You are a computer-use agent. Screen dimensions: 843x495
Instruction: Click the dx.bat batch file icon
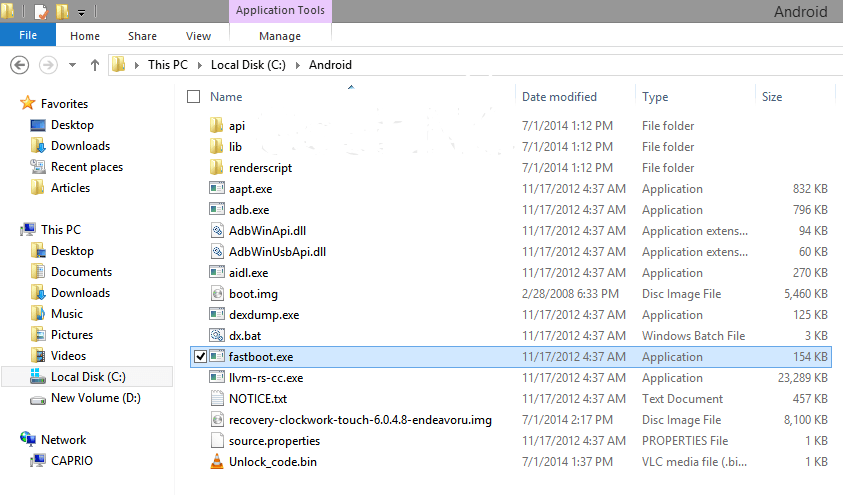pos(217,335)
